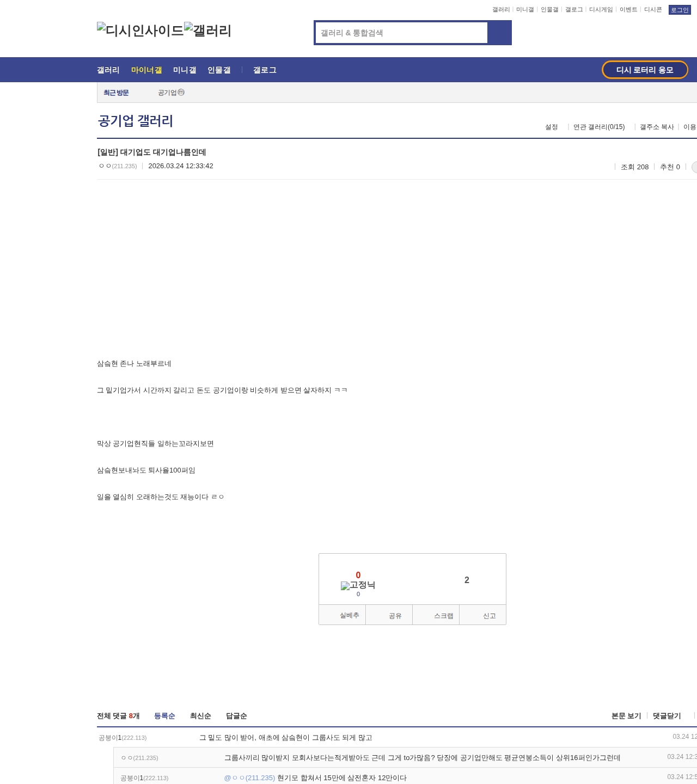The image size is (697, 784).
Task: Click post author ㅇㅇ(211.235) under the title
Action: coord(118,166)
